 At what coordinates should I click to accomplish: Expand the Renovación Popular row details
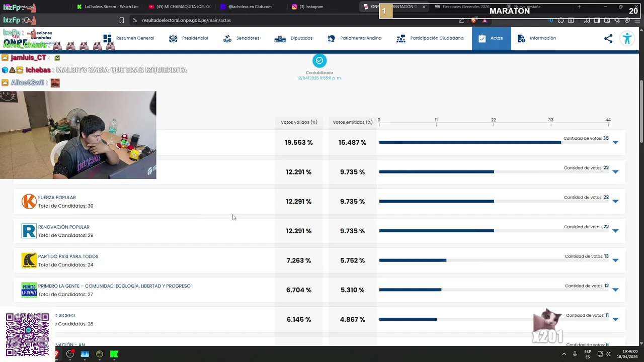point(615,231)
